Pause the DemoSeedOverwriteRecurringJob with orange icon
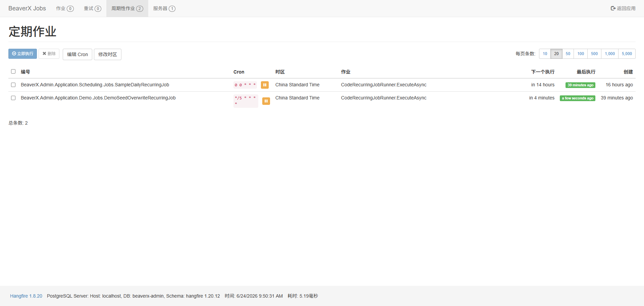The image size is (644, 306). click(x=266, y=101)
